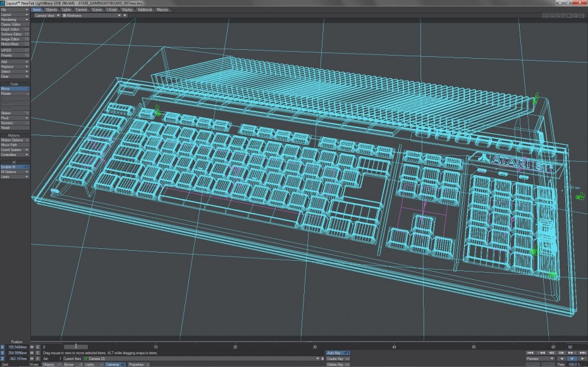Play the animation forward
The height and width of the screenshot is (367, 588).
(582, 358)
